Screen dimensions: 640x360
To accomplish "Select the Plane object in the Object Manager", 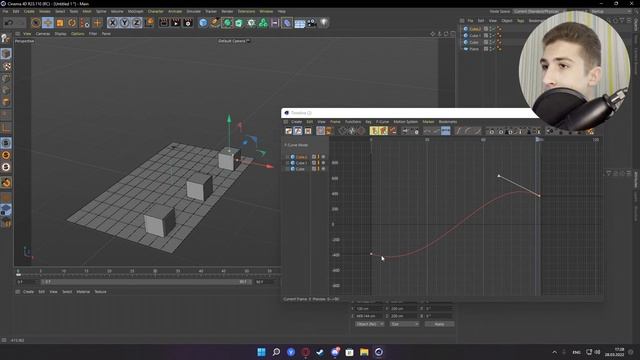I will pos(474,49).
